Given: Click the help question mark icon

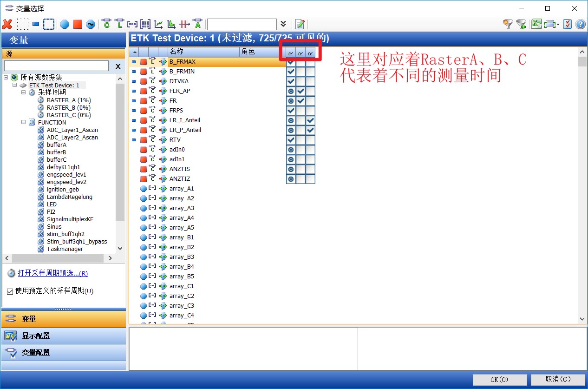Looking at the screenshot, I should click(581, 23).
